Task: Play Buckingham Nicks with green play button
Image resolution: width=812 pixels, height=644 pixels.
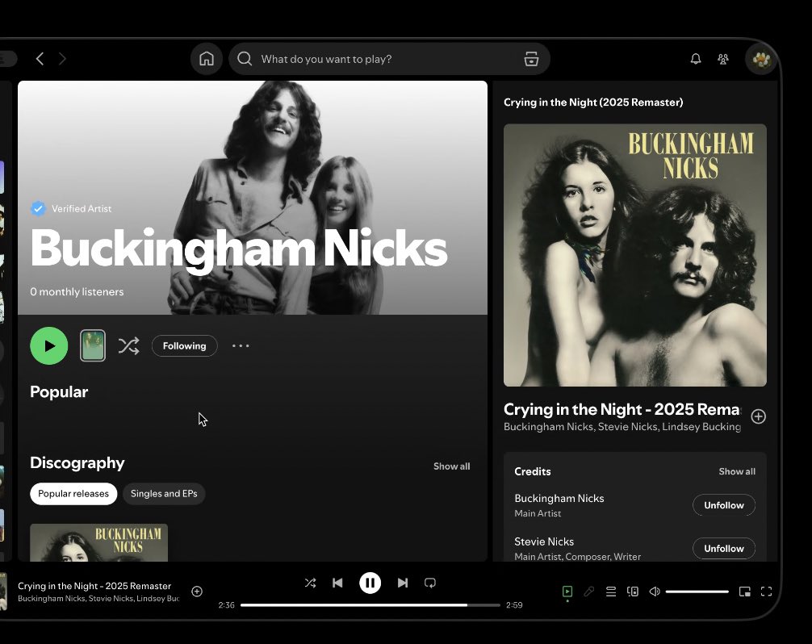Action: (49, 346)
